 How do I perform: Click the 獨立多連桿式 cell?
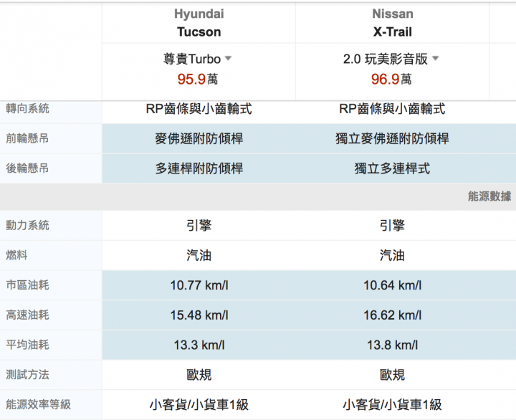(x=392, y=168)
